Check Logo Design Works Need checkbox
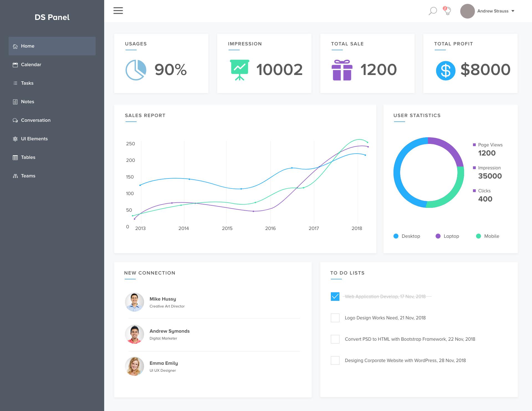Image resolution: width=532 pixels, height=411 pixels. pos(335,318)
